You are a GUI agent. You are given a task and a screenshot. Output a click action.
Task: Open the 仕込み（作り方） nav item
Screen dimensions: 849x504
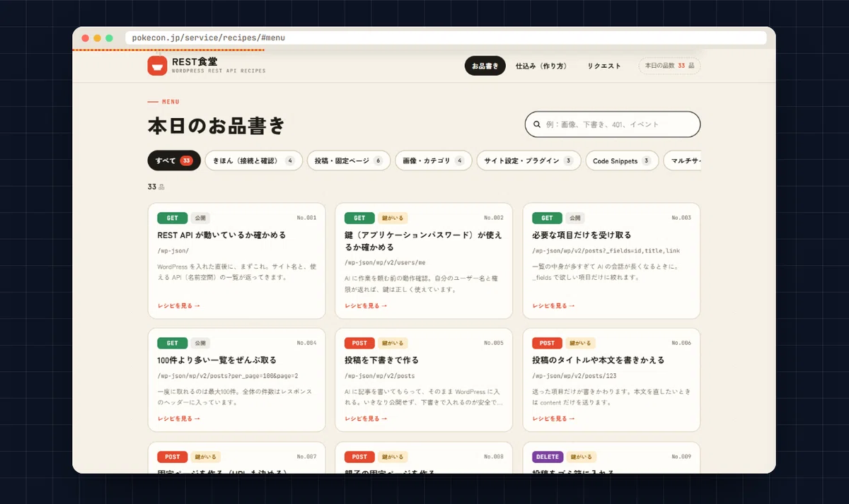(541, 66)
